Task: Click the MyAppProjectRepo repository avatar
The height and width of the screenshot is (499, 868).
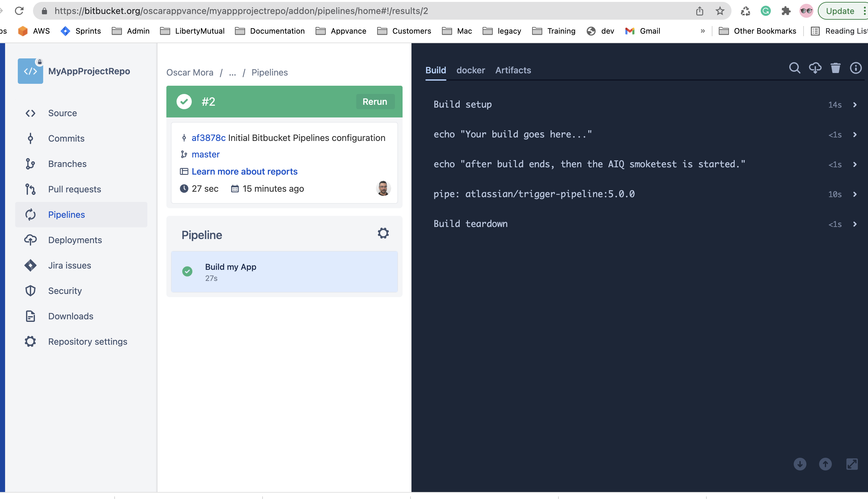Action: [30, 71]
